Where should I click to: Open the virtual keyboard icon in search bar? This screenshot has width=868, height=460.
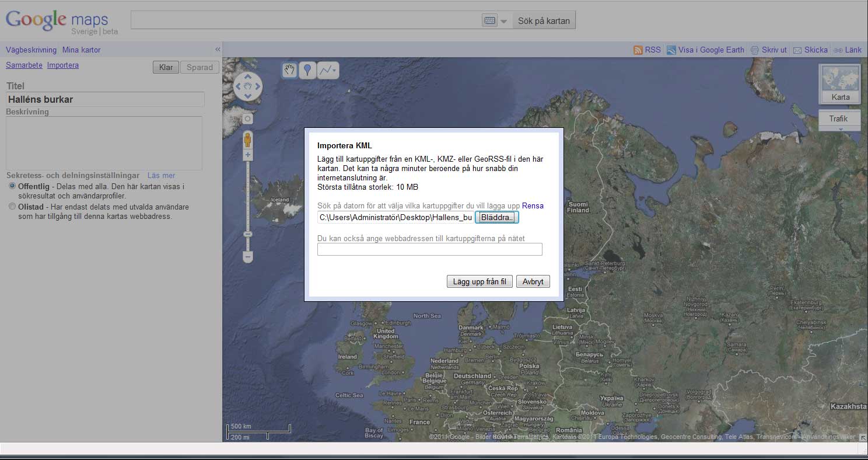pos(490,20)
